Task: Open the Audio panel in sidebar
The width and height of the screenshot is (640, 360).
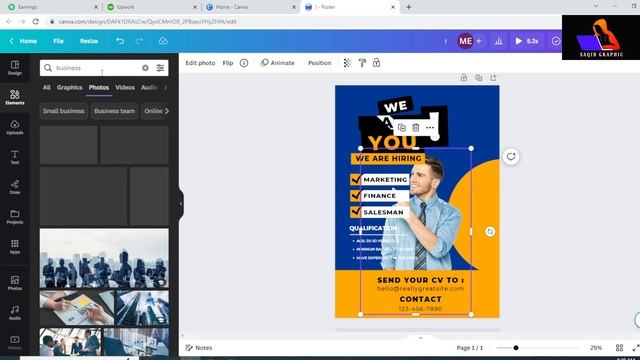Action: coord(15,313)
